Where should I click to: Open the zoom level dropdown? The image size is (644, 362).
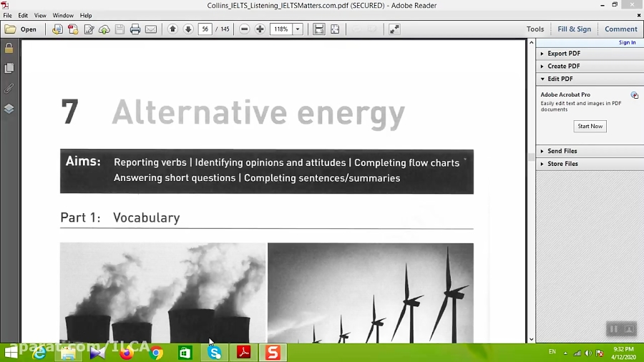tap(298, 29)
